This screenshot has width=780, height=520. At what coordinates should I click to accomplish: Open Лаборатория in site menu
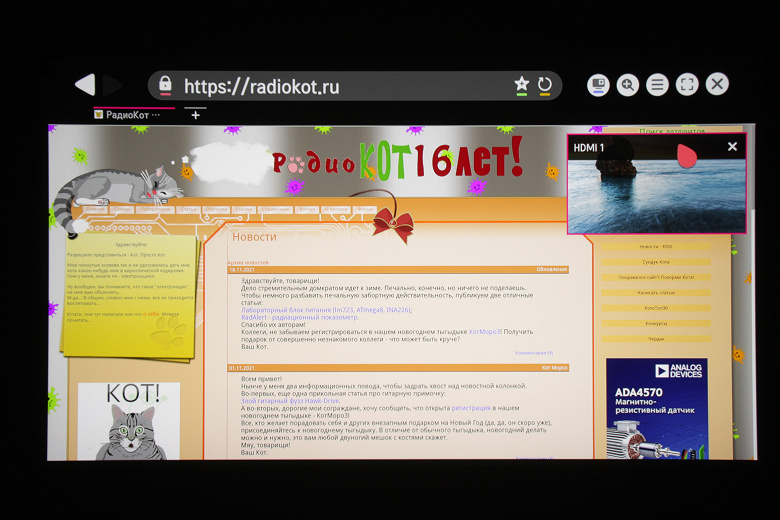click(x=155, y=209)
